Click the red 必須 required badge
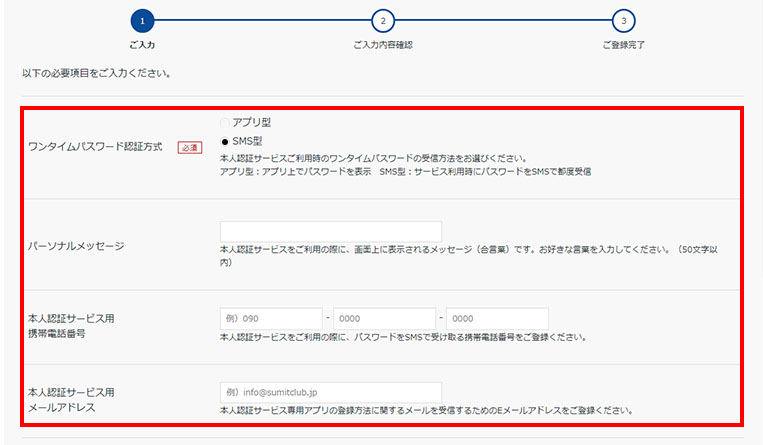 click(189, 148)
